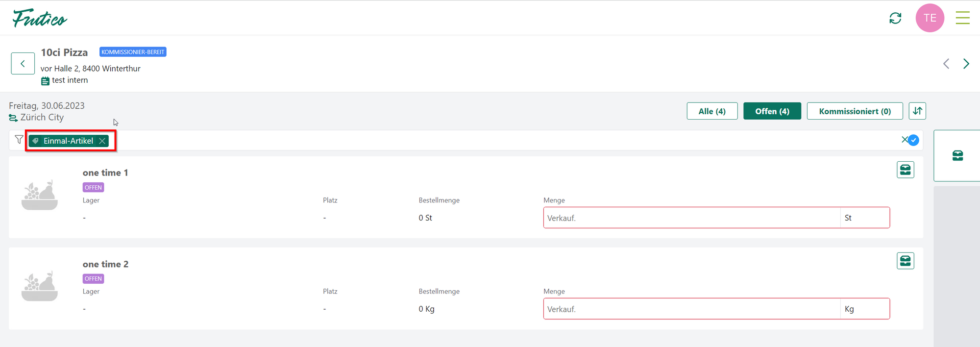Go to the previous order
980x347 pixels.
(946, 64)
